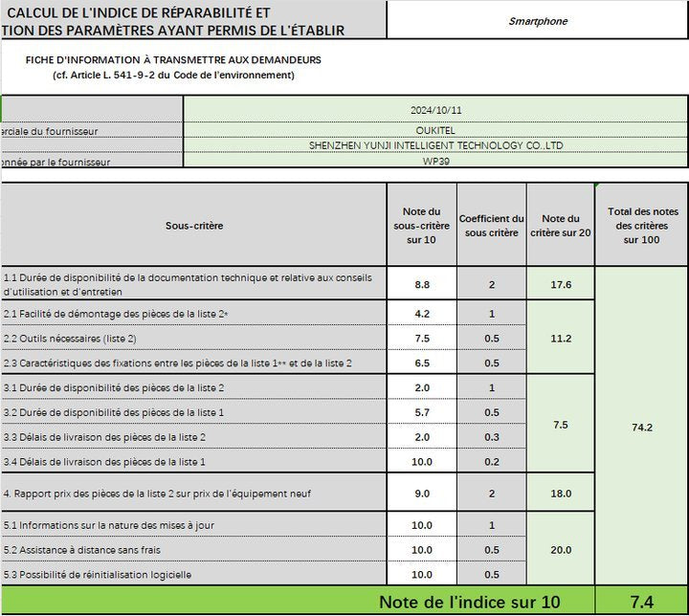Image resolution: width=689 pixels, height=616 pixels.
Task: Select '4. Rapport prix des pièces' label
Action: tap(193, 493)
